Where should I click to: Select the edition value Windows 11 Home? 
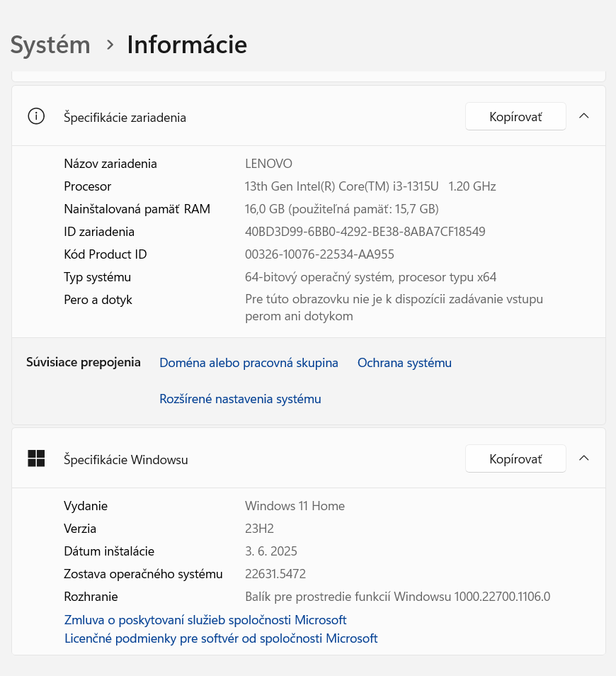click(295, 506)
